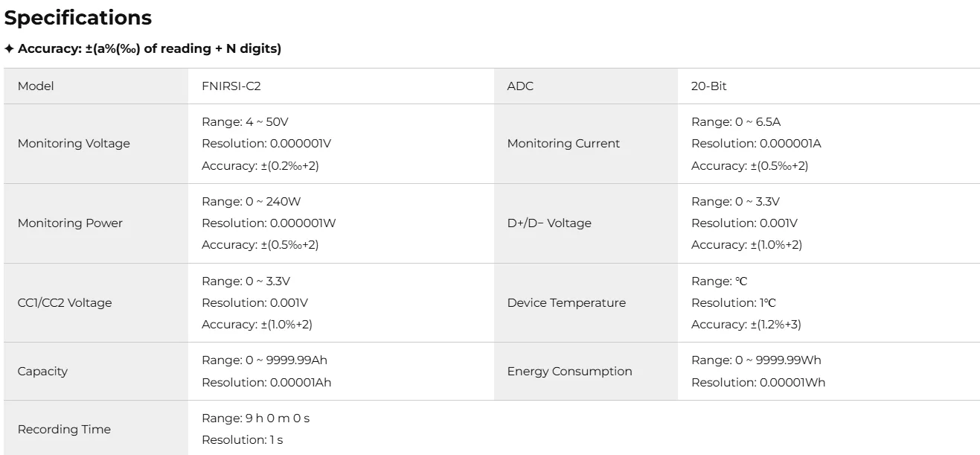The width and height of the screenshot is (980, 455).
Task: Click the 0 ~ 6.5A current range
Action: click(x=736, y=122)
